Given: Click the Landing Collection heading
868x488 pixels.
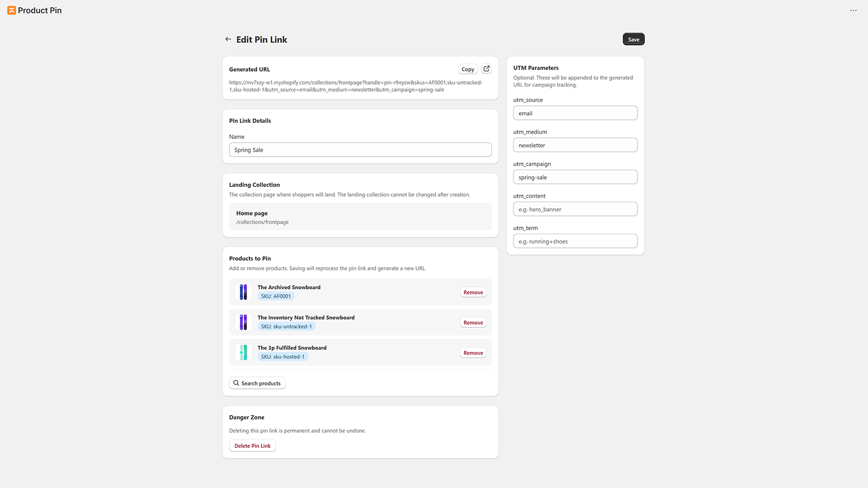Looking at the screenshot, I should [x=254, y=185].
